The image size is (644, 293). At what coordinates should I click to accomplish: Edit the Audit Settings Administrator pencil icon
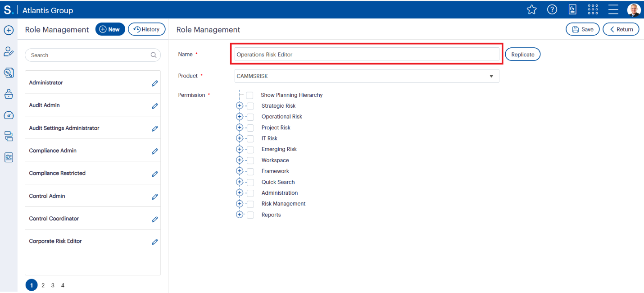click(x=154, y=128)
